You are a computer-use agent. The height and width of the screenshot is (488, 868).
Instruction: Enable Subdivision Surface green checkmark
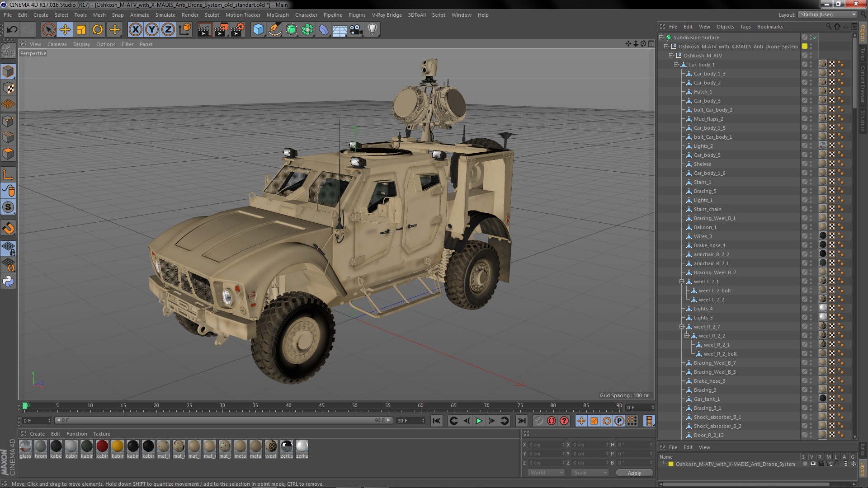point(815,38)
